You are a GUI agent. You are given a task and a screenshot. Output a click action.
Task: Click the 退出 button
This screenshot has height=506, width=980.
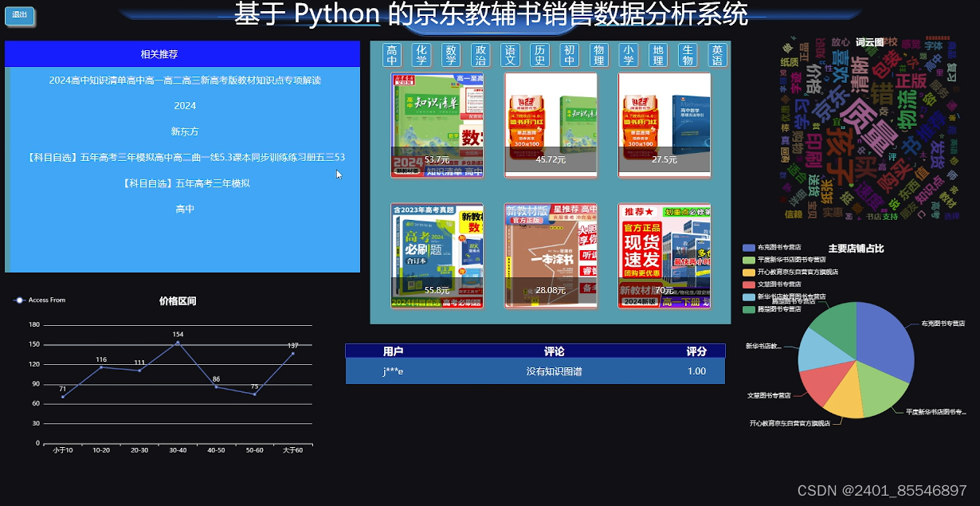click(19, 16)
